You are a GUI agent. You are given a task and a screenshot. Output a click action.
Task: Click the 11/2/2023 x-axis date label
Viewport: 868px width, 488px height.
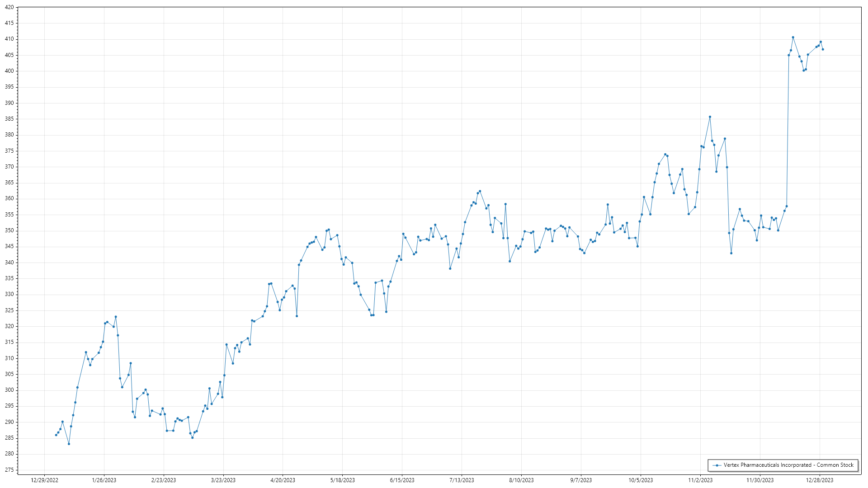[x=700, y=480]
